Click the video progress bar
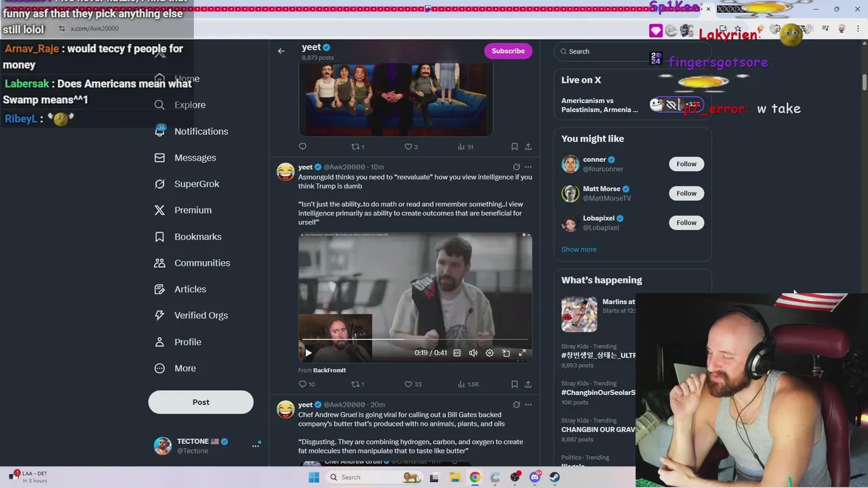 [x=415, y=340]
